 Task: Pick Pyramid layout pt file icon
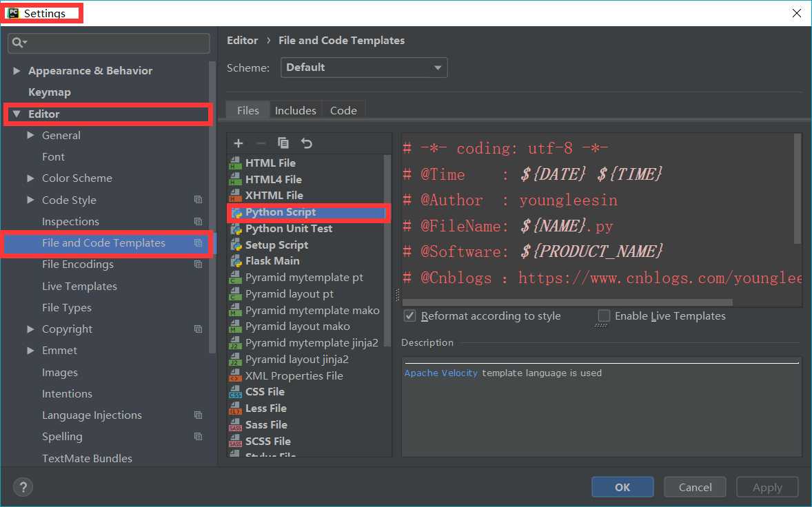[x=236, y=294]
